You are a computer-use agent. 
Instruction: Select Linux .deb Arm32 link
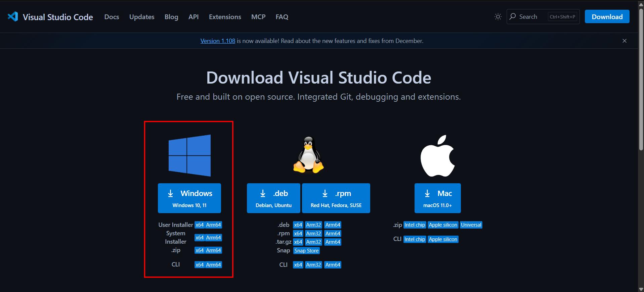pos(313,225)
